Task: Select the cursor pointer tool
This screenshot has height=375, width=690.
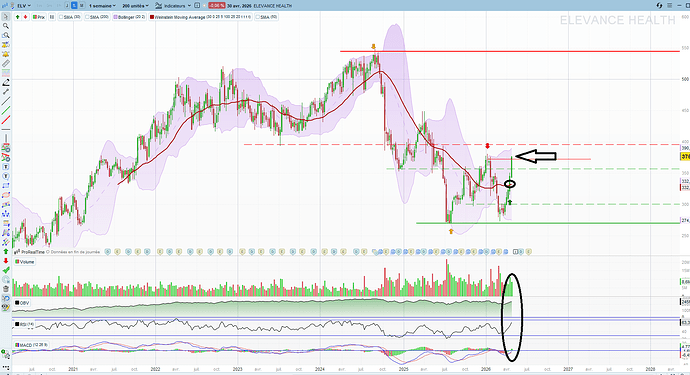Action: click(x=6, y=17)
